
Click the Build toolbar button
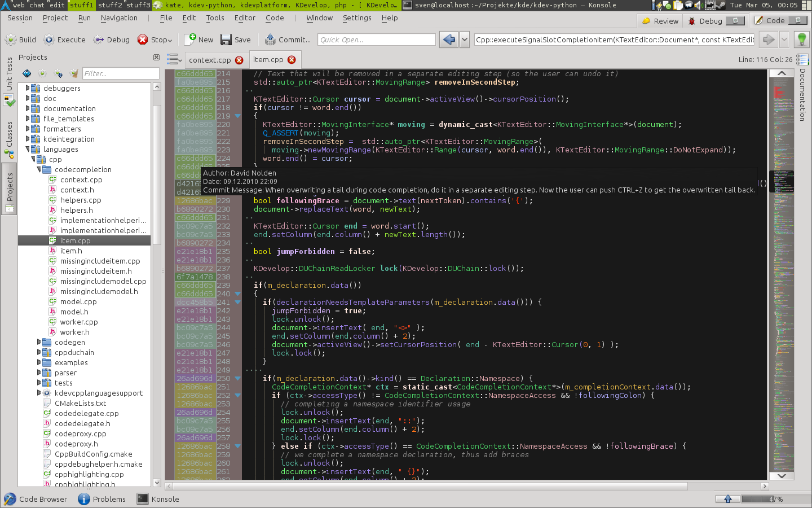click(20, 40)
